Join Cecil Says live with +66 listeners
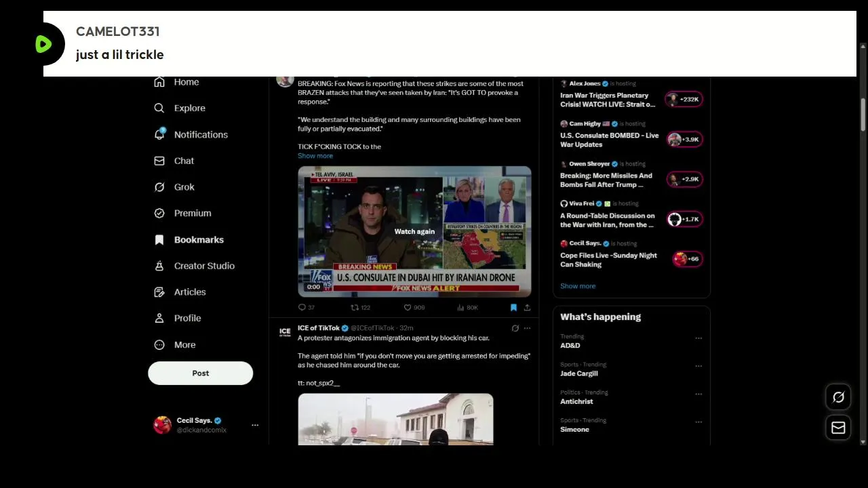This screenshot has width=868, height=488. (688, 259)
